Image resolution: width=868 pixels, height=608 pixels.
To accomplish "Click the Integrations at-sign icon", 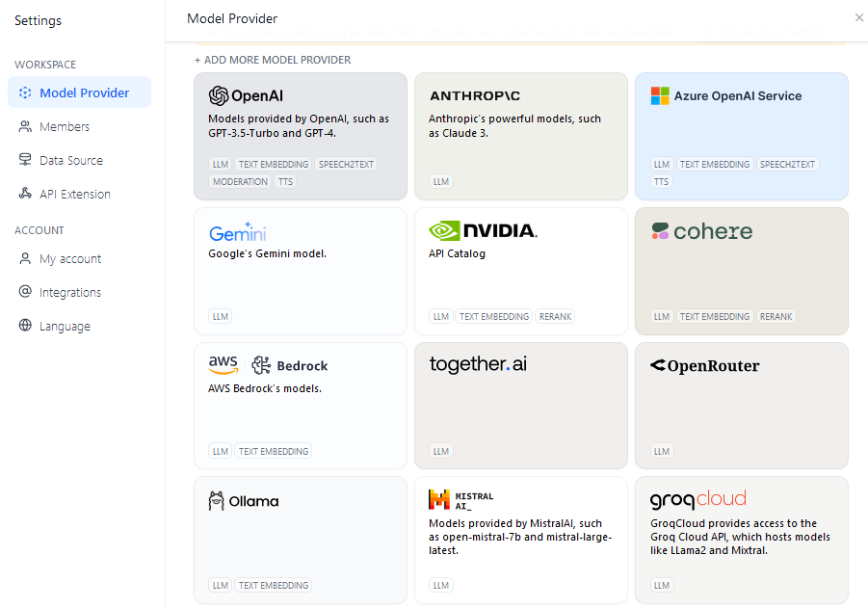I will click(x=25, y=291).
